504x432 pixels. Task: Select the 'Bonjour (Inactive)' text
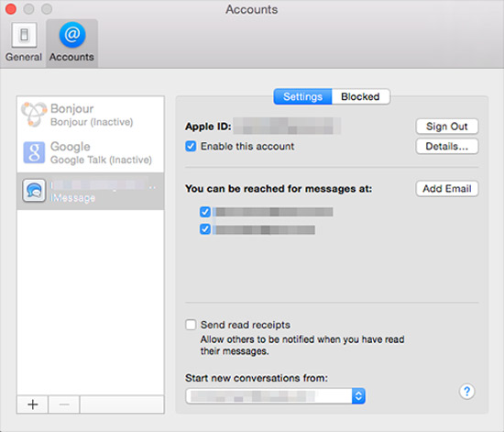92,122
